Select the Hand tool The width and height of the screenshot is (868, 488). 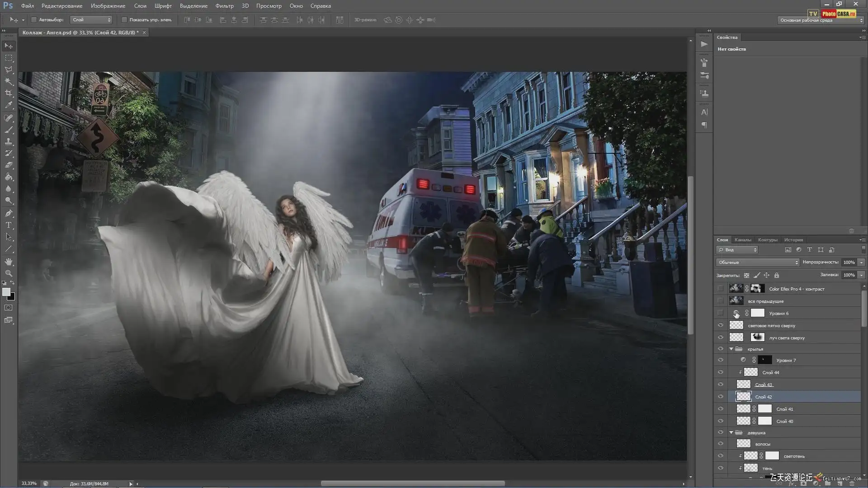pos(9,262)
